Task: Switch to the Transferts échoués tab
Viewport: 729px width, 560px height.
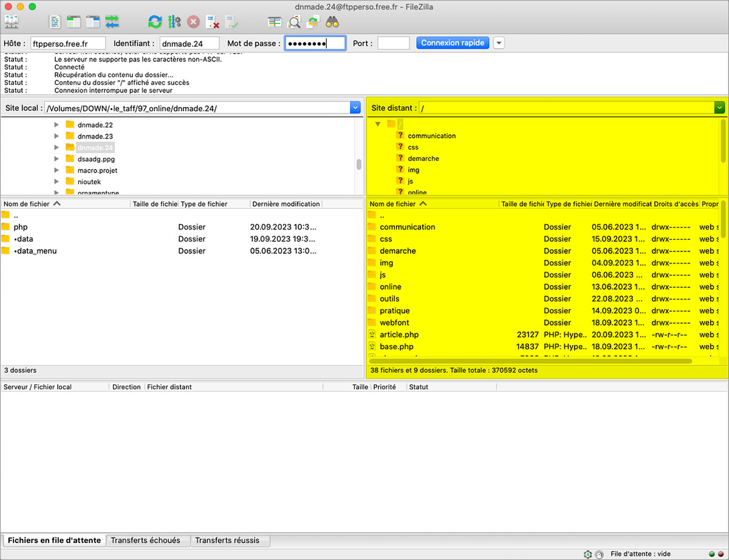Action: click(x=145, y=540)
